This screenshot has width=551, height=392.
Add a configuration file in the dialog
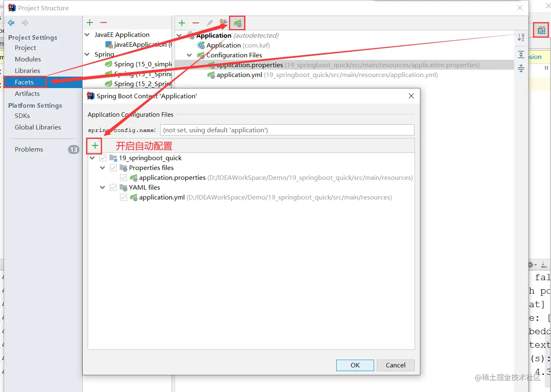click(95, 145)
